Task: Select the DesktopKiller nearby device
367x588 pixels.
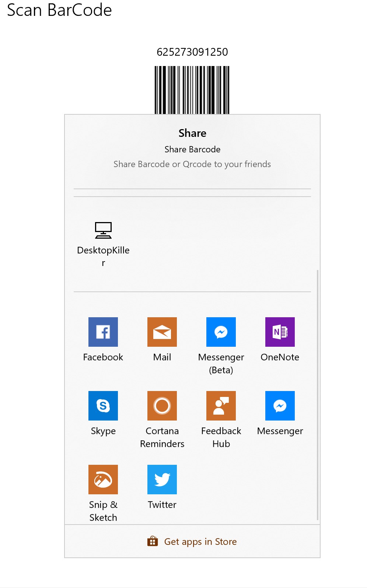Action: pyautogui.click(x=103, y=244)
